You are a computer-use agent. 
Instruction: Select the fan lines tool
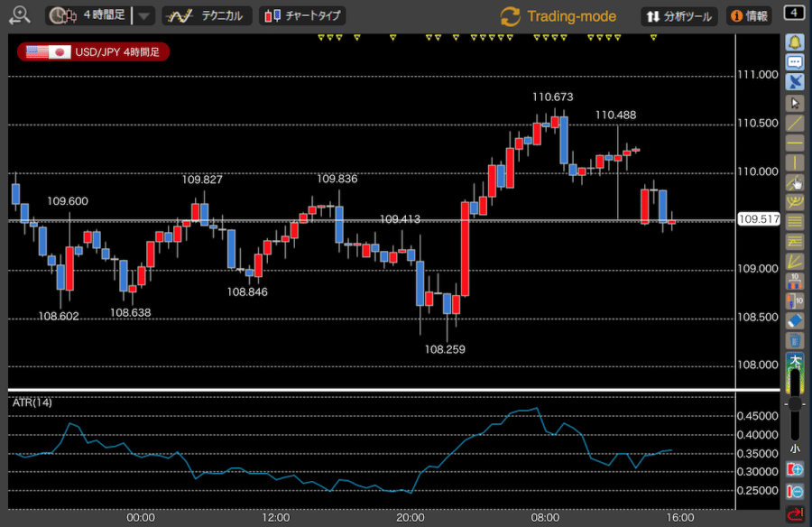point(795,261)
